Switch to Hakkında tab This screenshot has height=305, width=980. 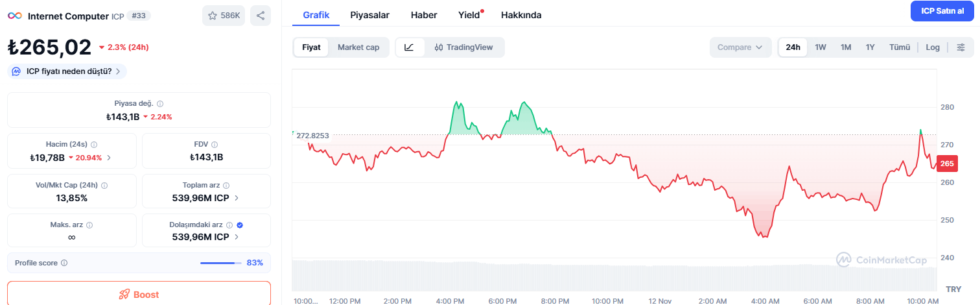(x=521, y=15)
